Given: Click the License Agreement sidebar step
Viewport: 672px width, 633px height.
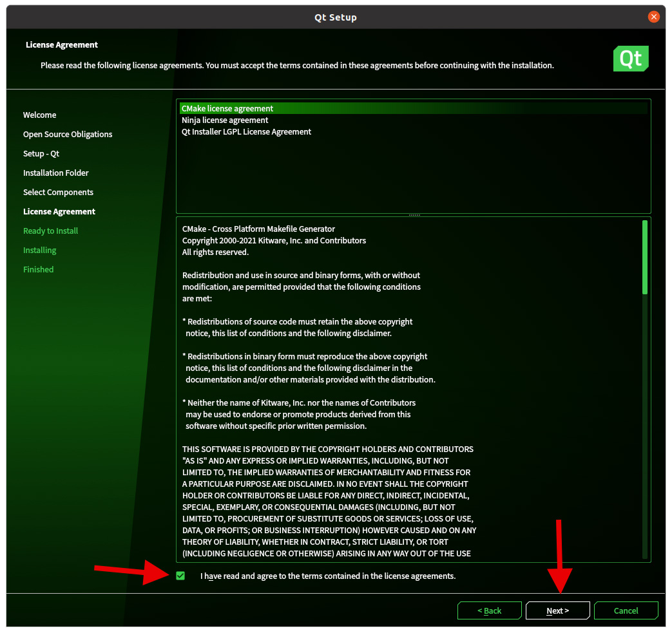Looking at the screenshot, I should 59,212.
